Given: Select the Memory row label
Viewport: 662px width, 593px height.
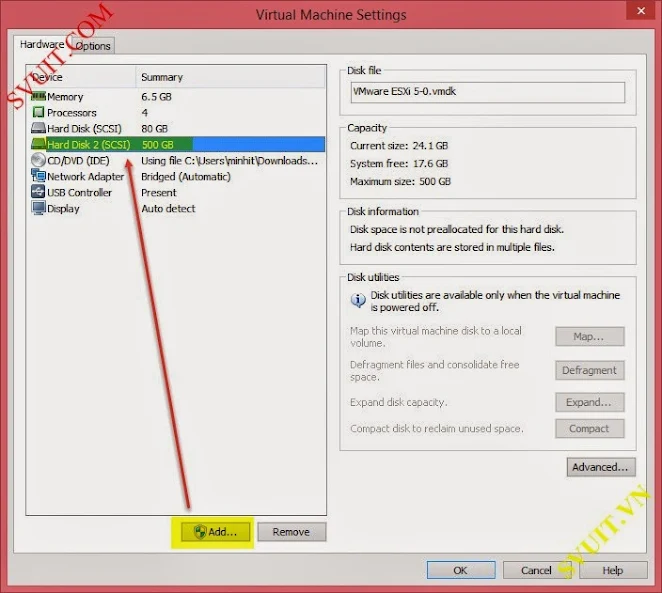Looking at the screenshot, I should pos(65,97).
